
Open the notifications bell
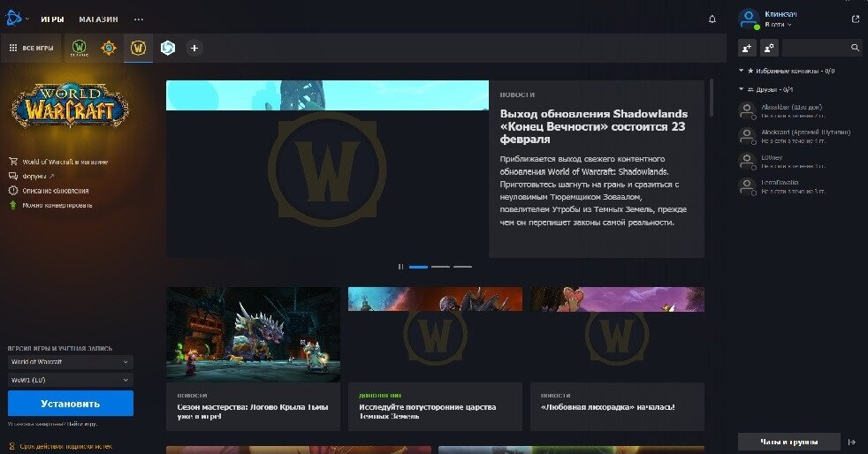712,19
